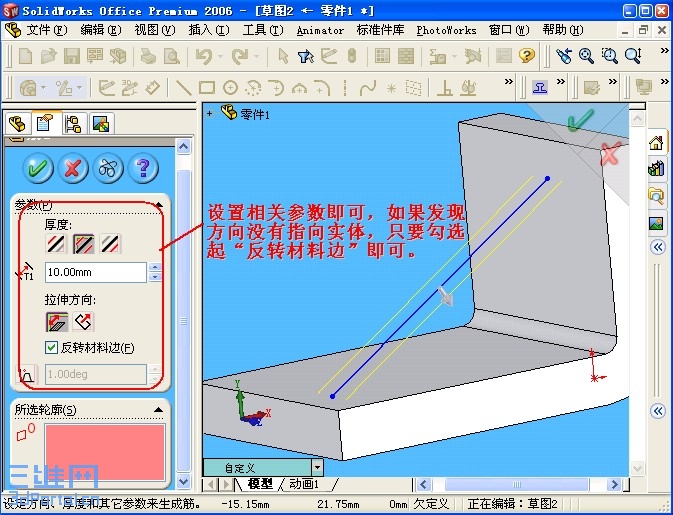This screenshot has width=673, height=515.
Task: Confirm rib with green OK checkmark
Action: point(38,168)
